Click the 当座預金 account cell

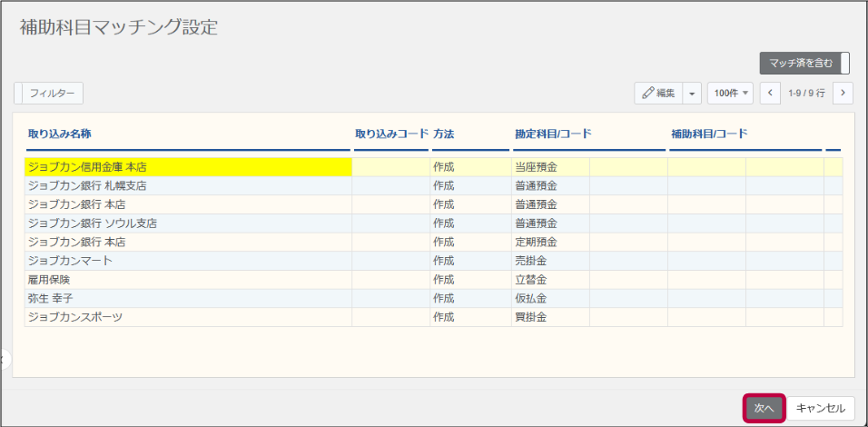[550, 166]
